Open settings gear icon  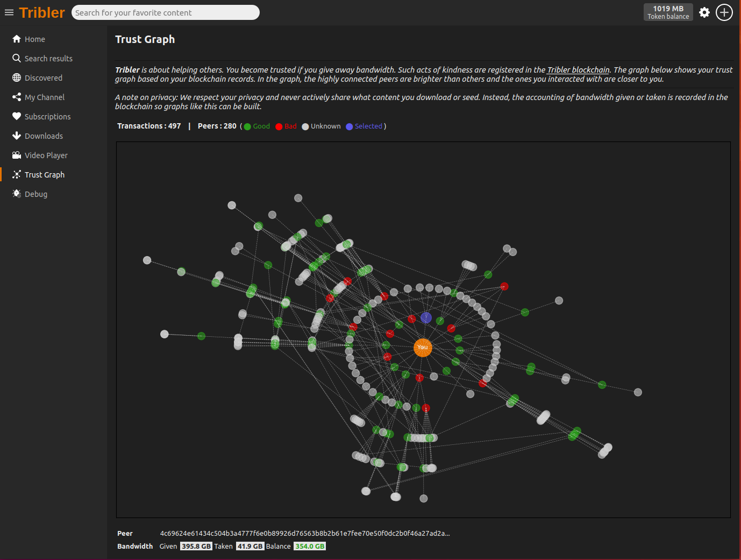pos(704,12)
